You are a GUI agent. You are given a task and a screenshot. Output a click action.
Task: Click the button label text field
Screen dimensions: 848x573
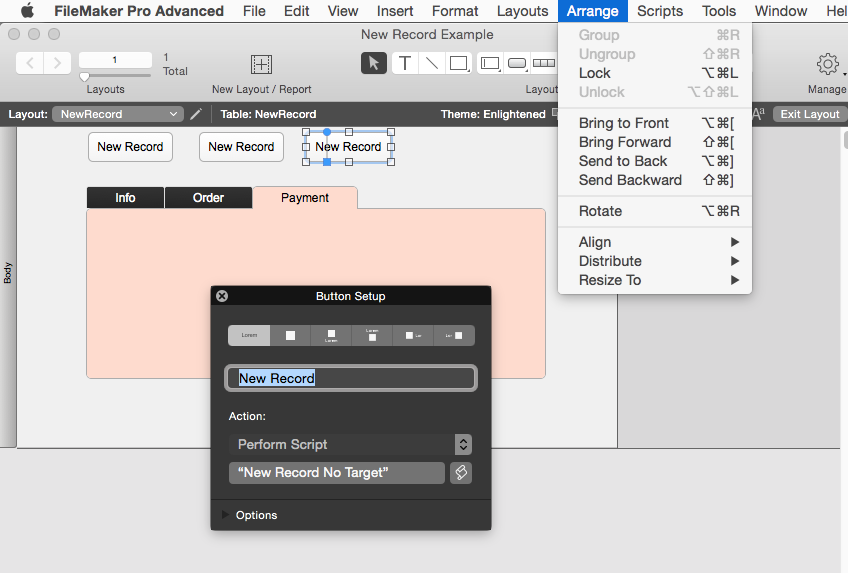[x=351, y=378]
